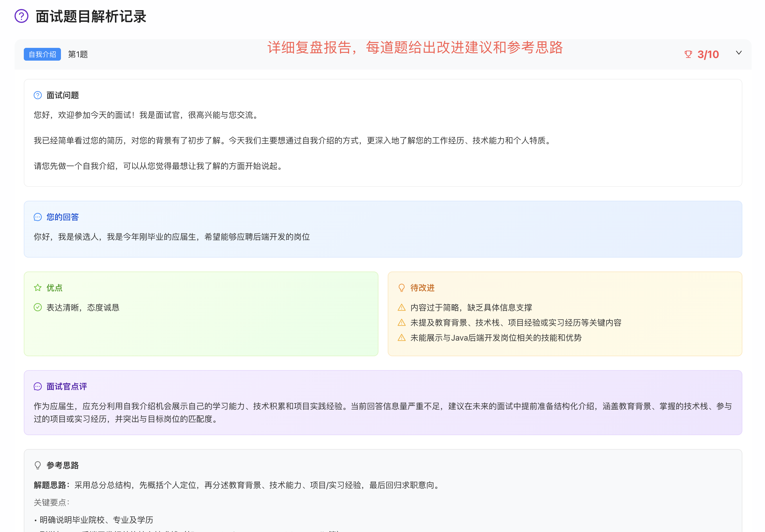The image size is (765, 532).
Task: Click the 您的回答 section title
Action: [63, 217]
